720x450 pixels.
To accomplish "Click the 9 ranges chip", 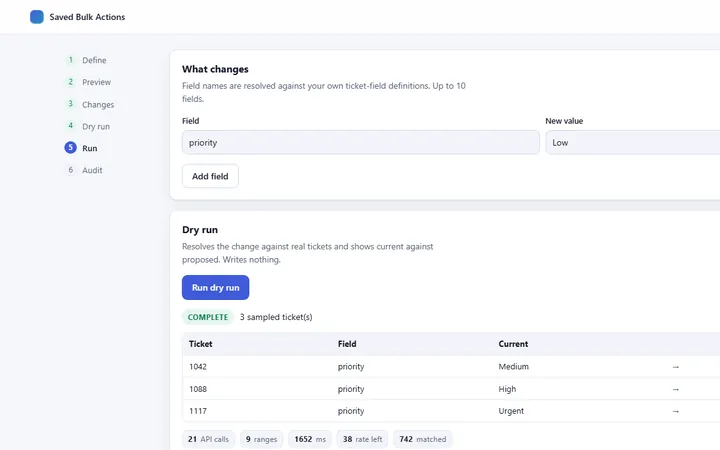I will click(x=261, y=439).
